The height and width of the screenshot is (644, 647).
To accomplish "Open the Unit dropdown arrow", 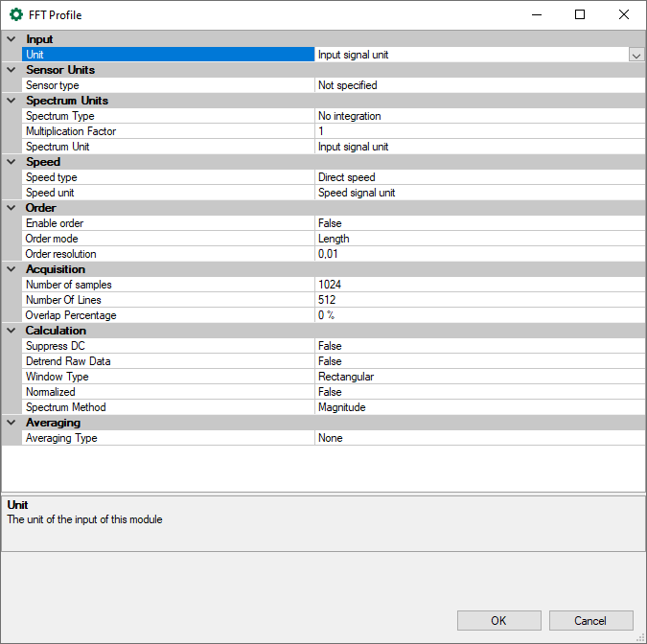I will [635, 56].
